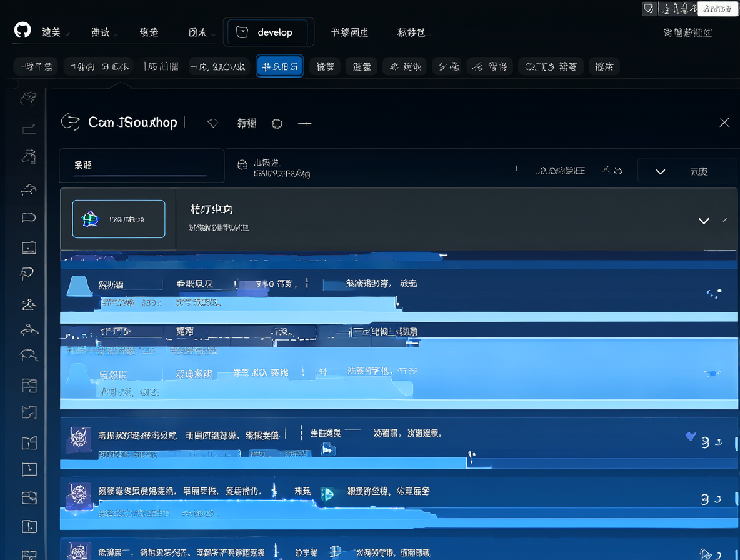
Task: Click the shield icon in top-right corner
Action: [x=649, y=9]
